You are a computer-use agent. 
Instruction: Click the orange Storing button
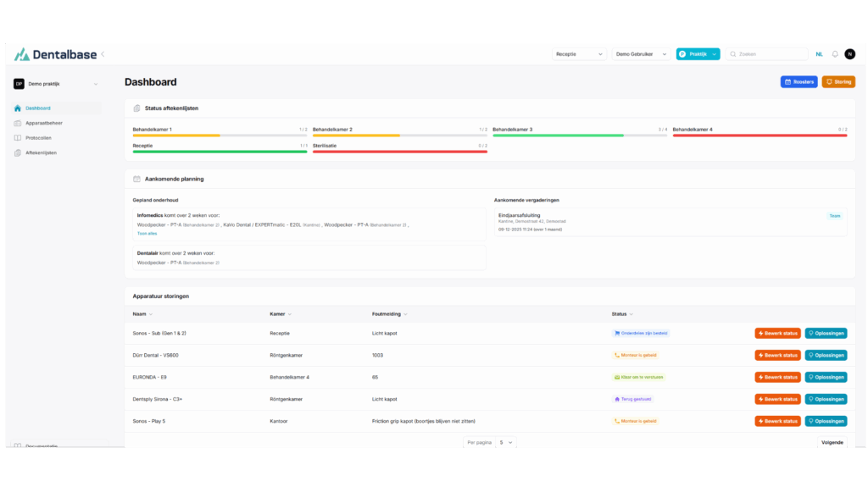pyautogui.click(x=838, y=82)
